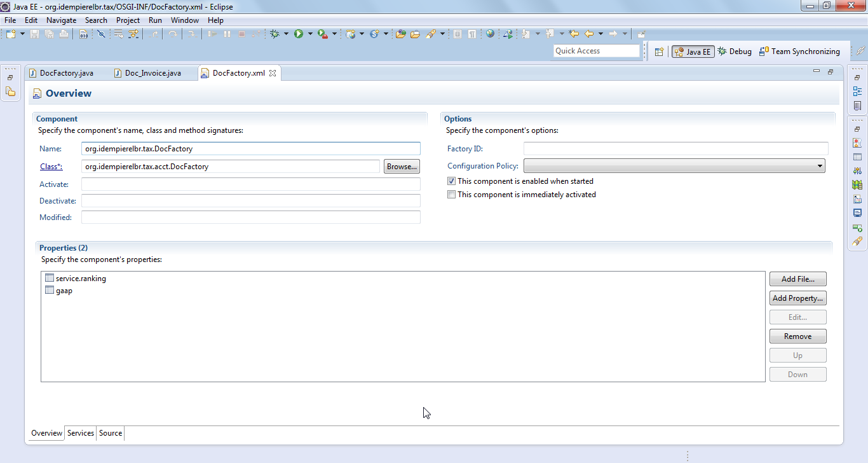Expand the Debug button dropdown arrow

(286, 34)
